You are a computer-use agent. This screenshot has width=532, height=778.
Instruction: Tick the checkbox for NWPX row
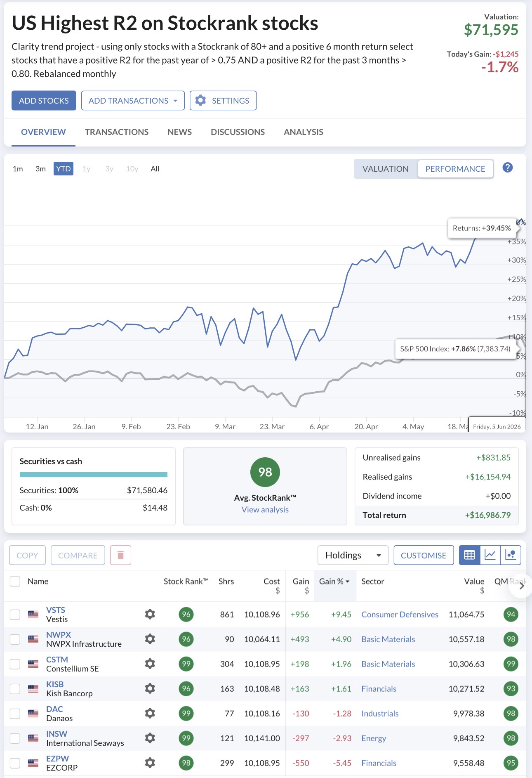point(15,639)
